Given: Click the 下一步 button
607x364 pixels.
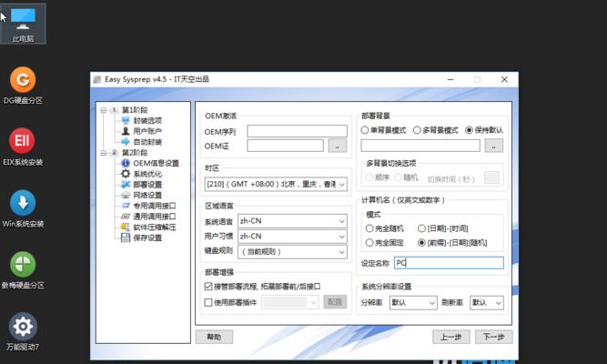Looking at the screenshot, I should [x=493, y=337].
